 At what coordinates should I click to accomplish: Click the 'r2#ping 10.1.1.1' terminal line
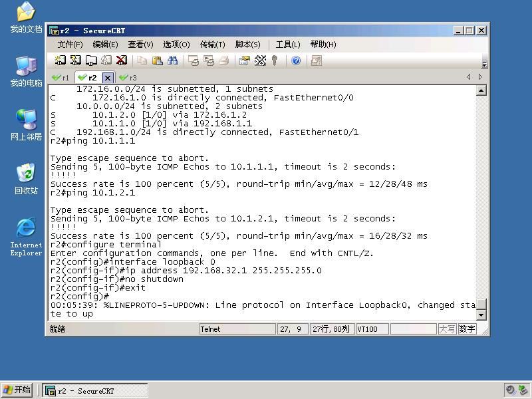pos(92,141)
